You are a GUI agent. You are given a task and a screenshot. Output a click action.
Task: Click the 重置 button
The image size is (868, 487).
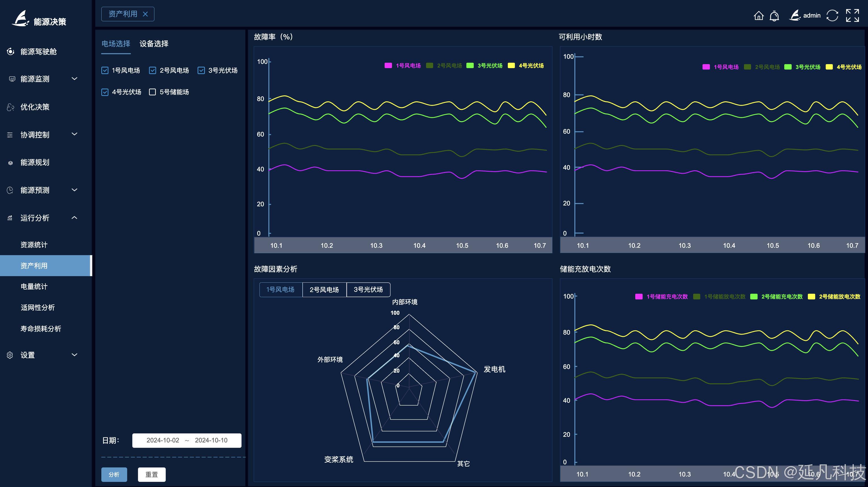point(152,474)
